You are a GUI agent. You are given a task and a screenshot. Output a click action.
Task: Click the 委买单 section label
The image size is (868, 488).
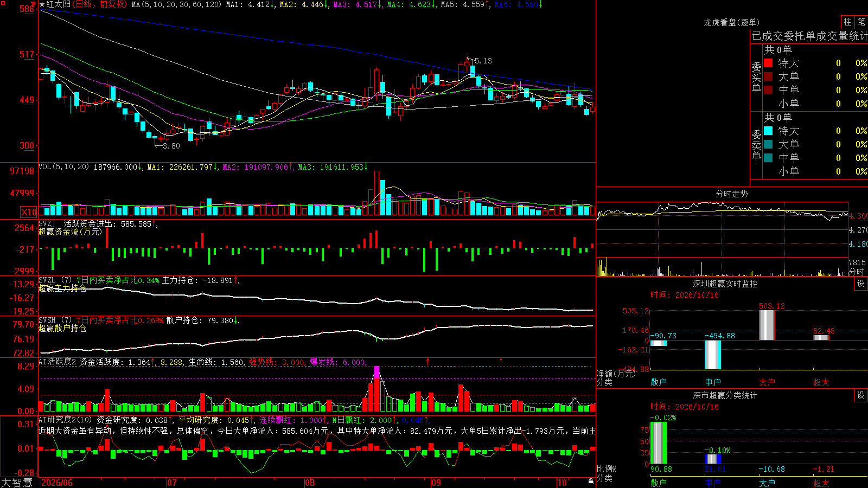[756, 77]
